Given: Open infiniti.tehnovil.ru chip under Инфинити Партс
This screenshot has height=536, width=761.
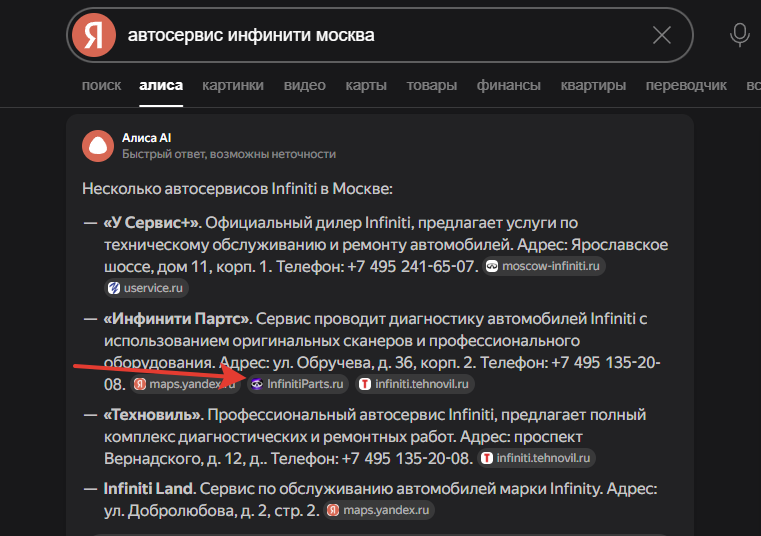Looking at the screenshot, I should coord(415,383).
